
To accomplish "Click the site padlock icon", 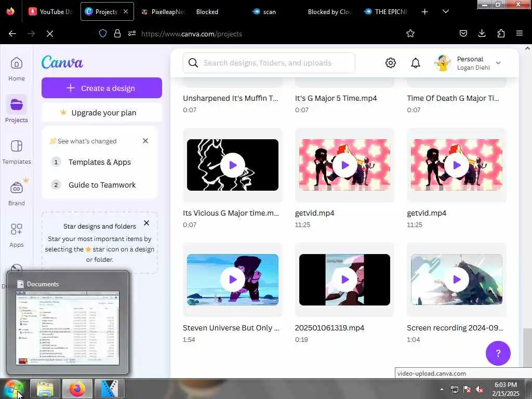I will [117, 33].
